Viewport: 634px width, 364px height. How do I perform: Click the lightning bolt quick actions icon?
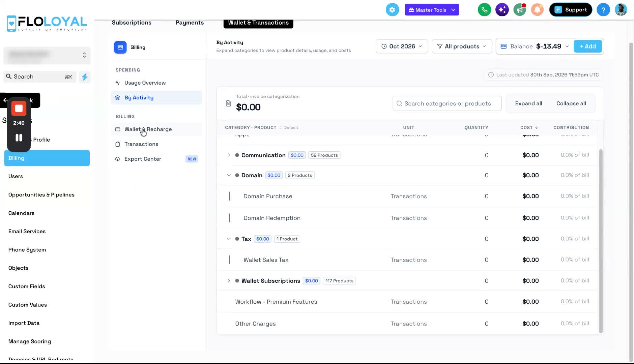(85, 77)
